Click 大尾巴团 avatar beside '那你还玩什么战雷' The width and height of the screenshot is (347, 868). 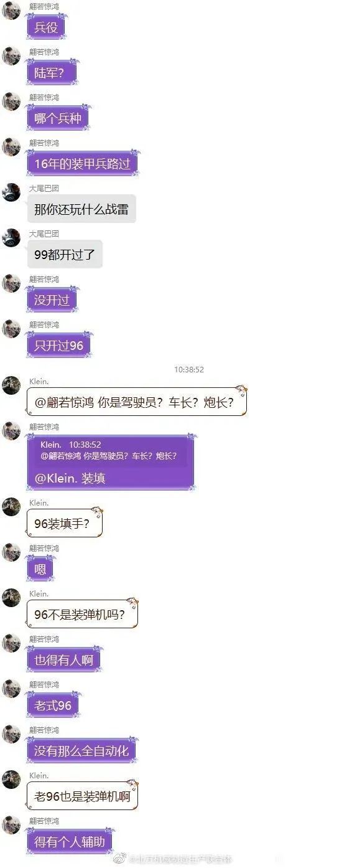[11, 192]
